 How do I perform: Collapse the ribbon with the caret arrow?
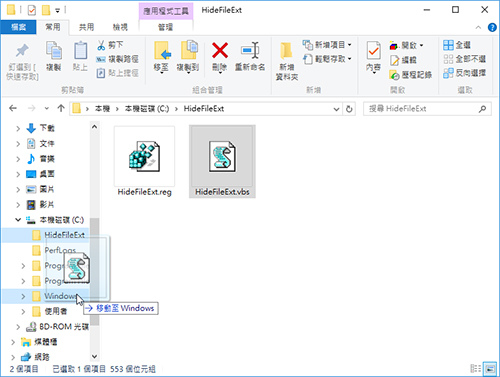[x=478, y=27]
